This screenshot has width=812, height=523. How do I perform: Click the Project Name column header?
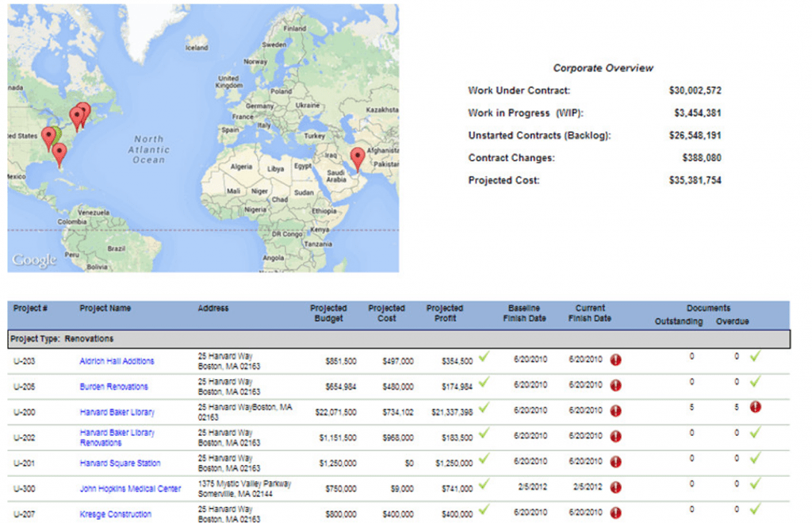click(x=105, y=308)
